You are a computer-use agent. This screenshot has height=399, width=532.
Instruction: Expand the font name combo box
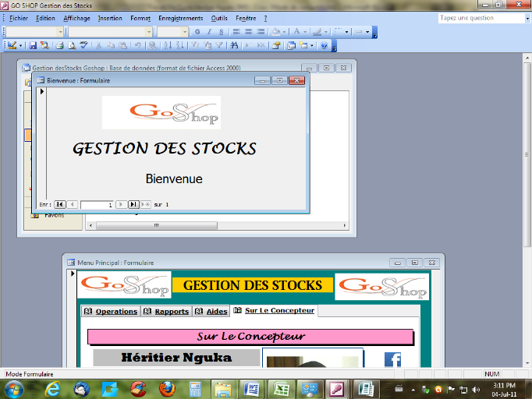(x=148, y=32)
